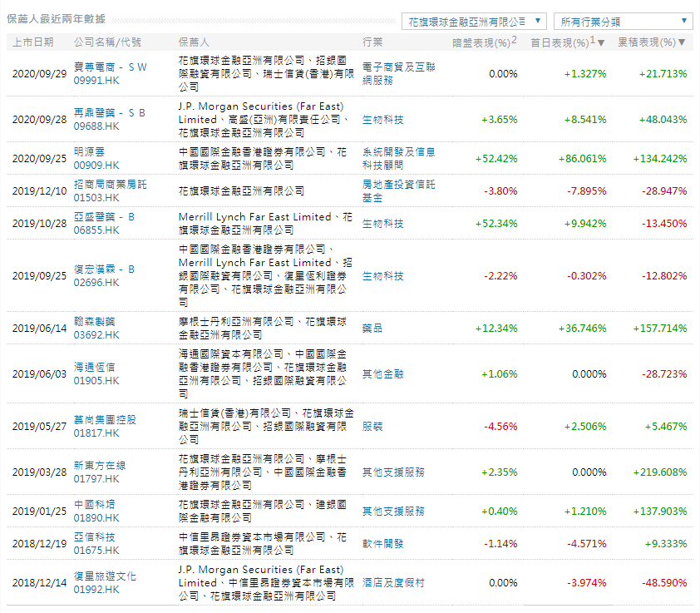Click grey market value -3.80%

[500, 191]
